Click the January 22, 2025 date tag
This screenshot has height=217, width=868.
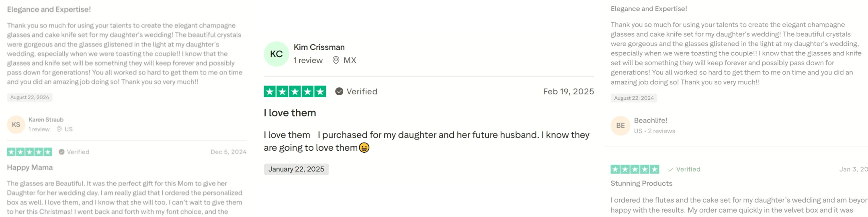pyautogui.click(x=296, y=169)
